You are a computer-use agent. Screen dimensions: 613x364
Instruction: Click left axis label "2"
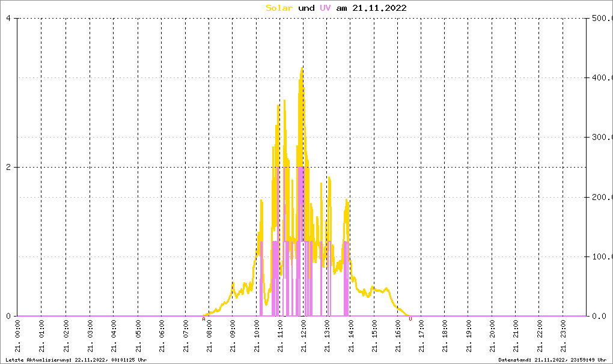[x=8, y=167]
